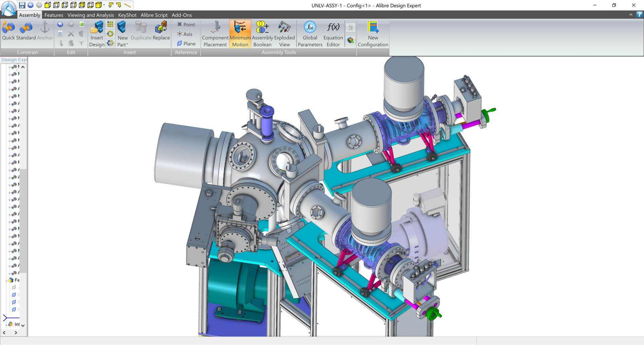Click the Replace component tool
This screenshot has width=644, height=345.
click(x=161, y=31)
